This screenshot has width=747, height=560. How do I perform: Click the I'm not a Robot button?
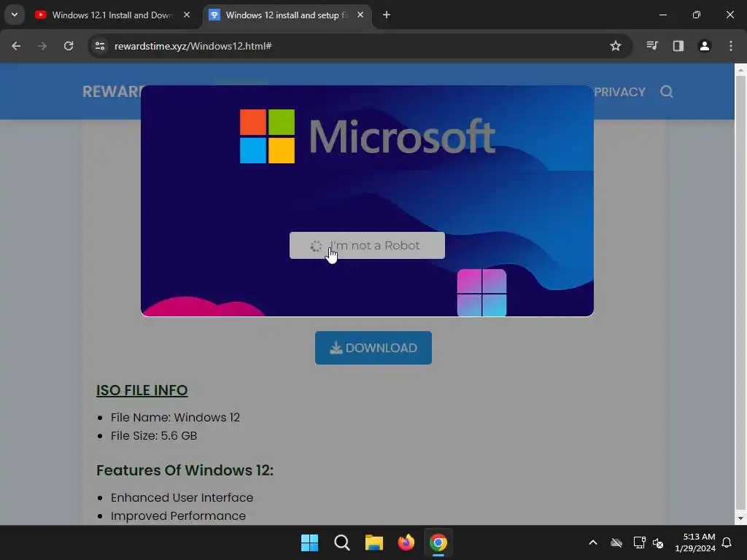[x=368, y=246]
